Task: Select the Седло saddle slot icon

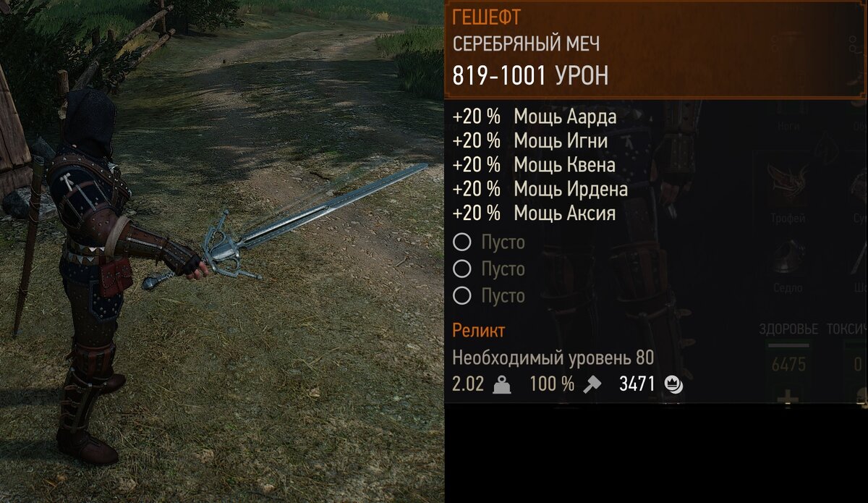Action: coord(787,258)
